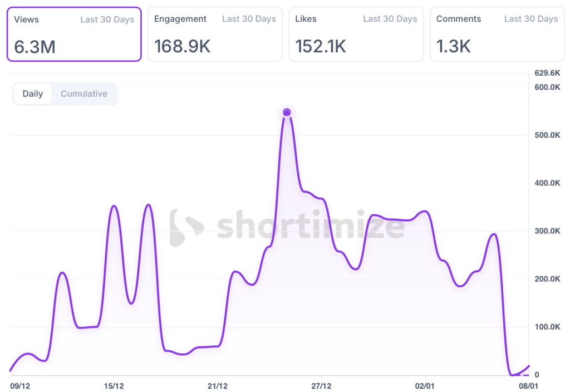
Task: Click the 629.6K maximum axis label
Action: click(x=546, y=73)
